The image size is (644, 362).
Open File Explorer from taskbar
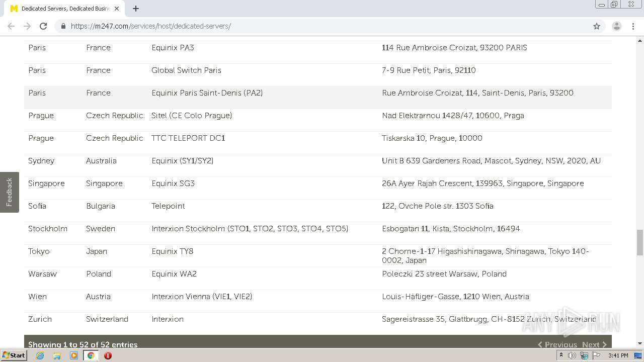tap(57, 355)
